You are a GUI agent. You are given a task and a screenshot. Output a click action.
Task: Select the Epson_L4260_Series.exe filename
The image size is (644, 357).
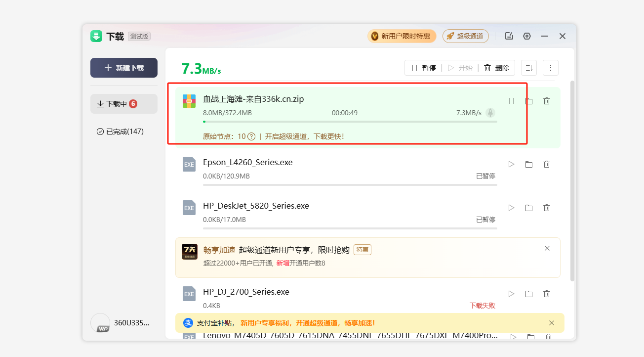coord(248,162)
